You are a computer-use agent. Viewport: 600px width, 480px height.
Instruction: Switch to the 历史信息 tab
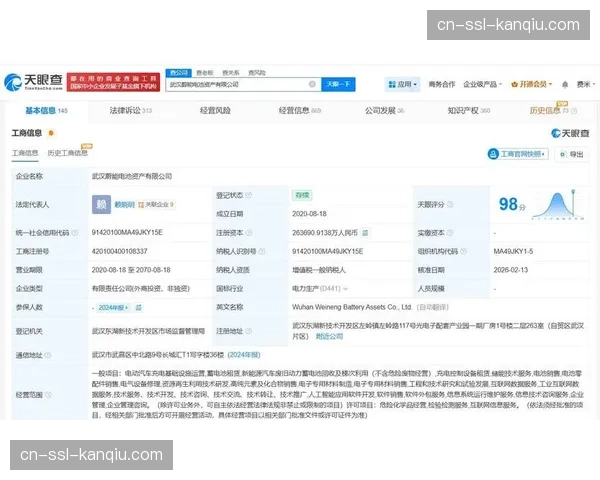coord(549,111)
